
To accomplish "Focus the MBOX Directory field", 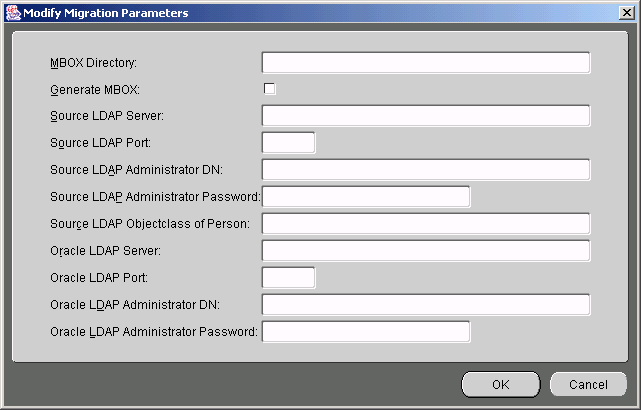I will (x=426, y=63).
